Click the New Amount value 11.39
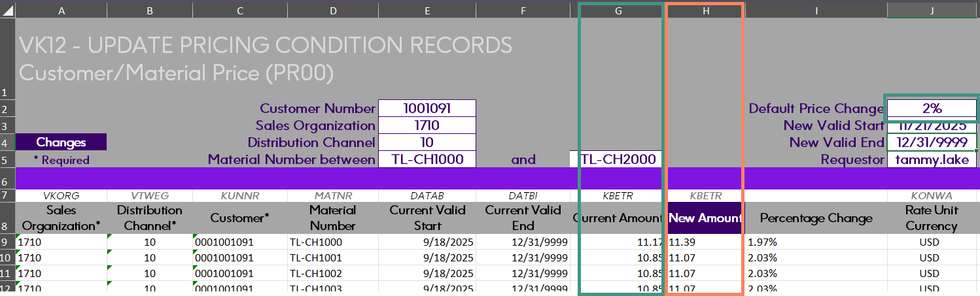This screenshot has width=980, height=296. click(x=705, y=242)
